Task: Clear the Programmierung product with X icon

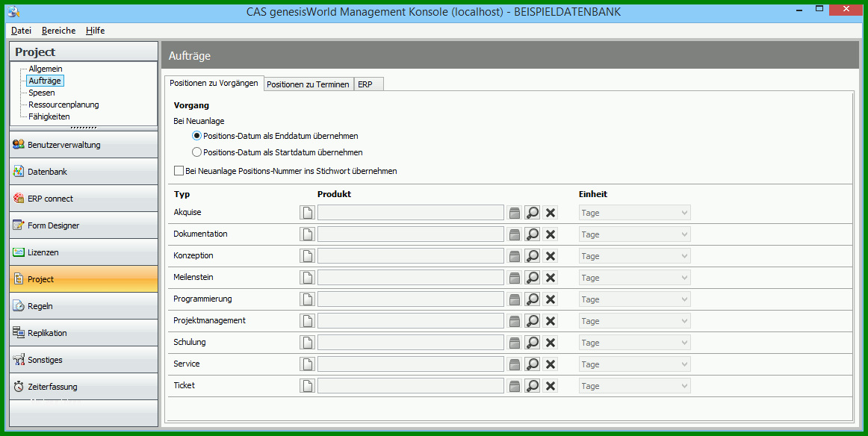Action: tap(550, 299)
